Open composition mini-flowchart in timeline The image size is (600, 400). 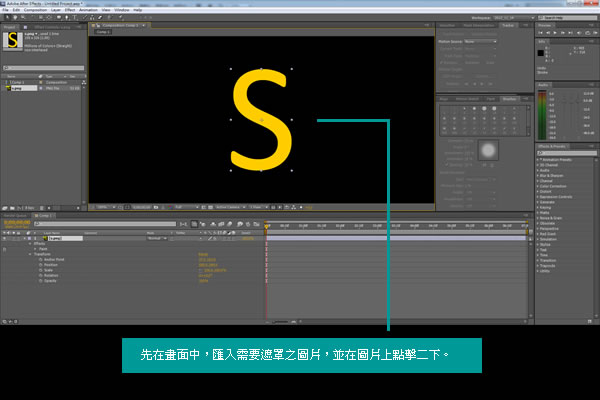(x=183, y=224)
